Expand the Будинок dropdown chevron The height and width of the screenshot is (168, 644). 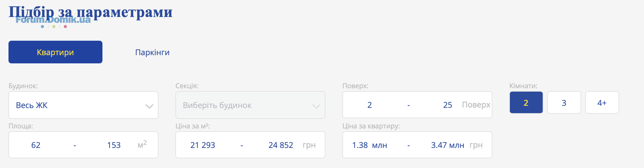tap(149, 106)
